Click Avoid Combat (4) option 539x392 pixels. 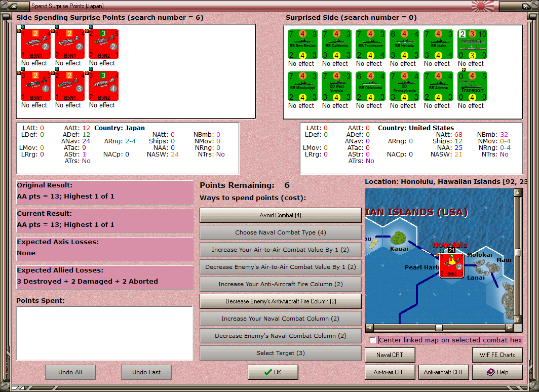(x=281, y=215)
